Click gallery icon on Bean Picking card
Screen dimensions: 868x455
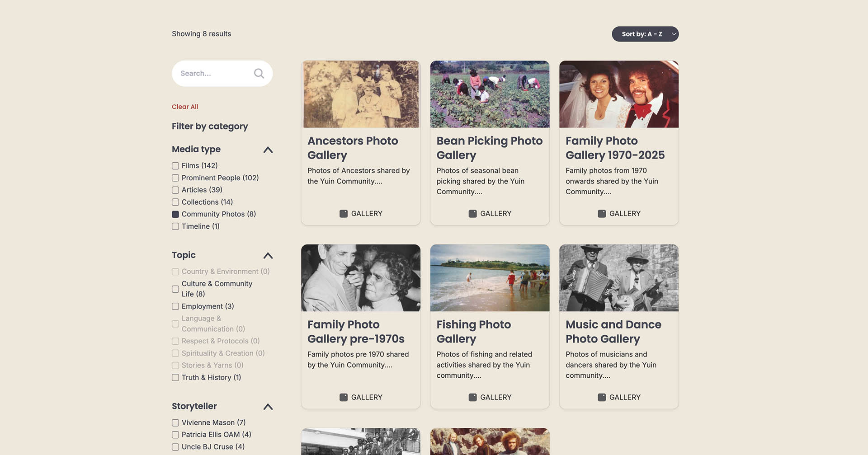(x=472, y=214)
